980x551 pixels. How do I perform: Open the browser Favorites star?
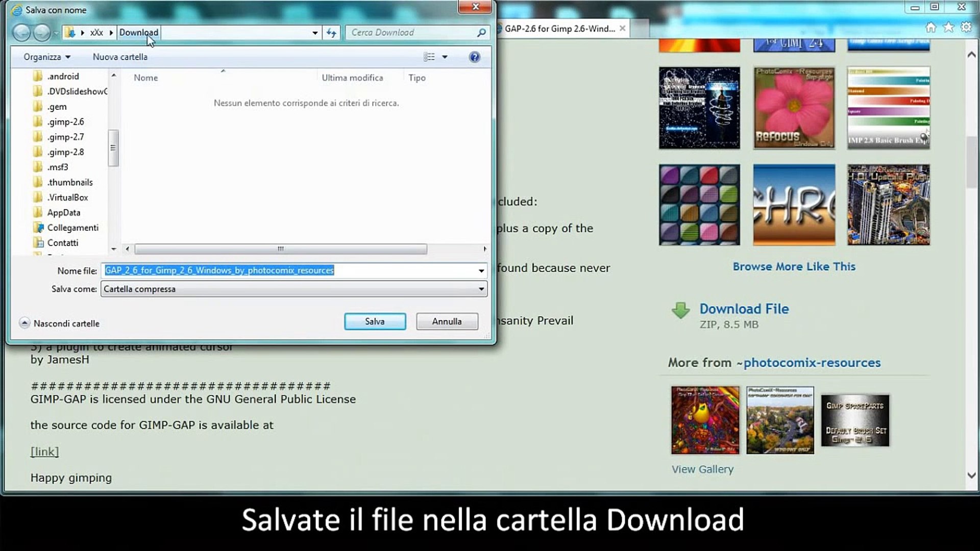tap(948, 28)
